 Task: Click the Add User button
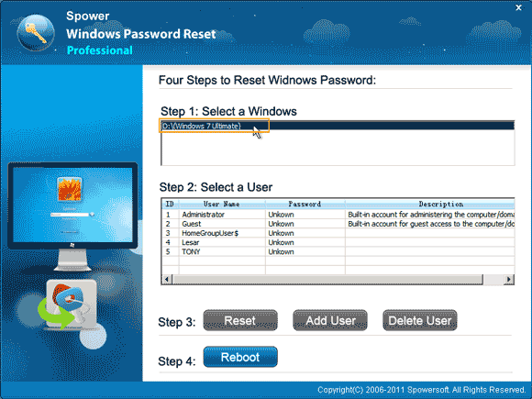click(x=330, y=320)
